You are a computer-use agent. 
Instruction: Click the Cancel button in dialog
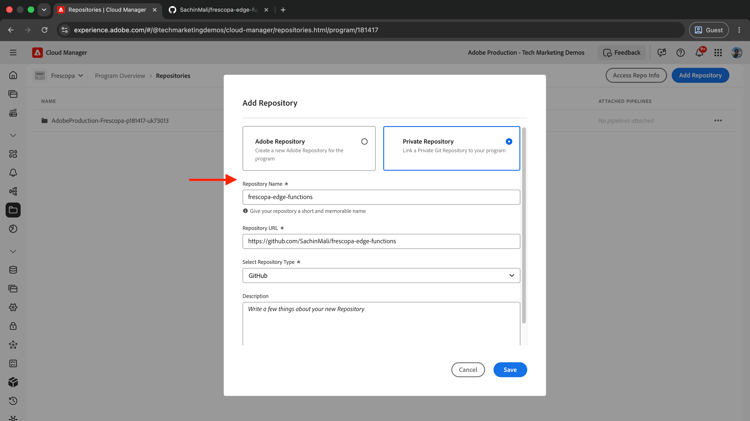(468, 370)
